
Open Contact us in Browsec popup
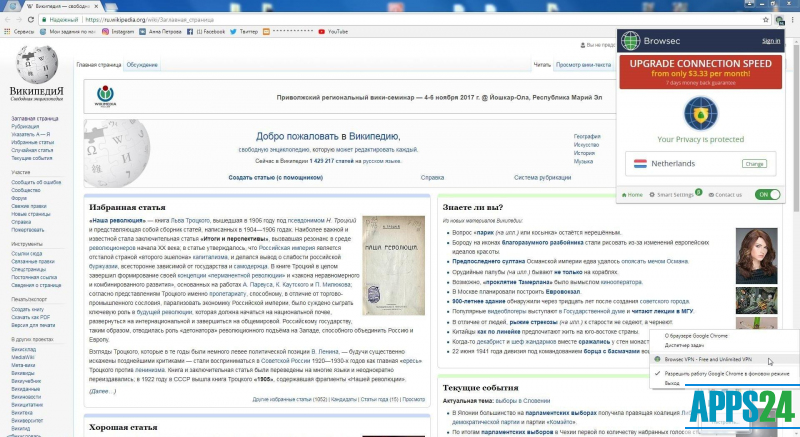coord(726,194)
